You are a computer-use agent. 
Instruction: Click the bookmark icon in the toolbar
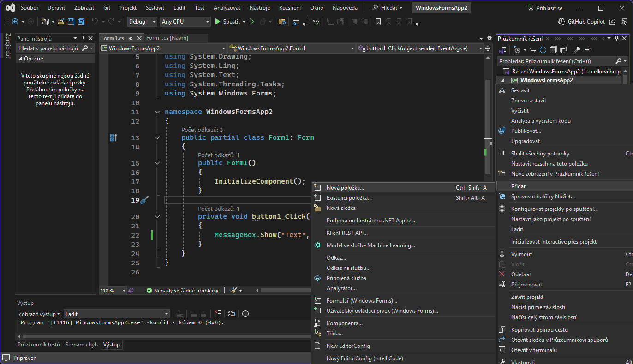point(378,22)
